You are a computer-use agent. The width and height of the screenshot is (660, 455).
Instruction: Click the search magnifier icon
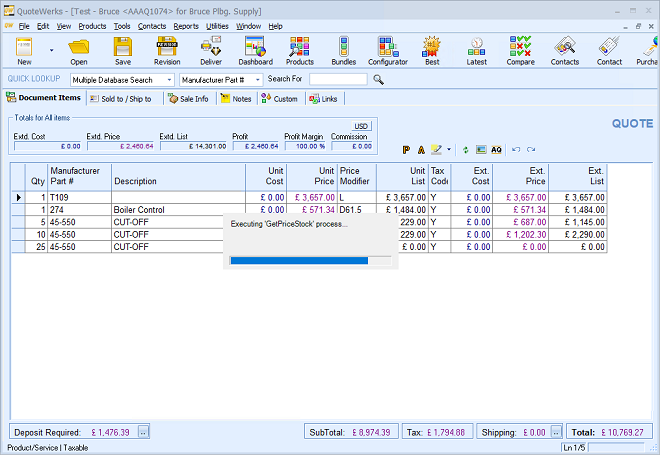(x=379, y=79)
